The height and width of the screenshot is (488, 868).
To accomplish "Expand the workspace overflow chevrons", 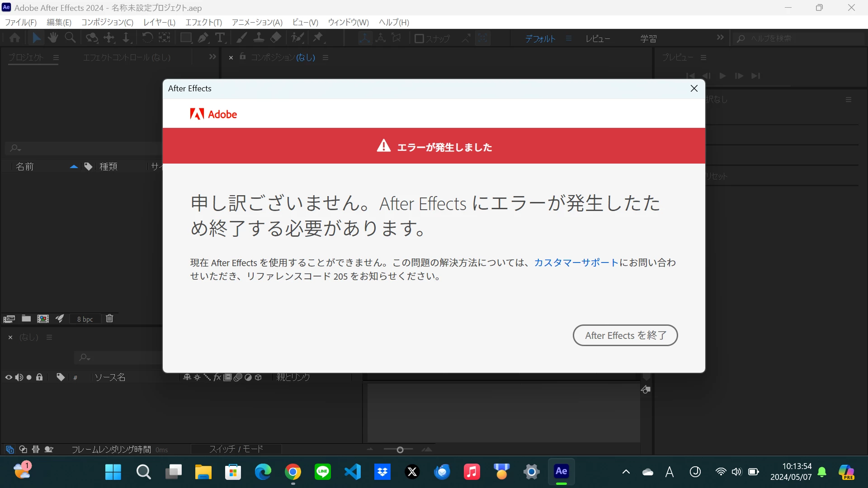I will click(720, 38).
